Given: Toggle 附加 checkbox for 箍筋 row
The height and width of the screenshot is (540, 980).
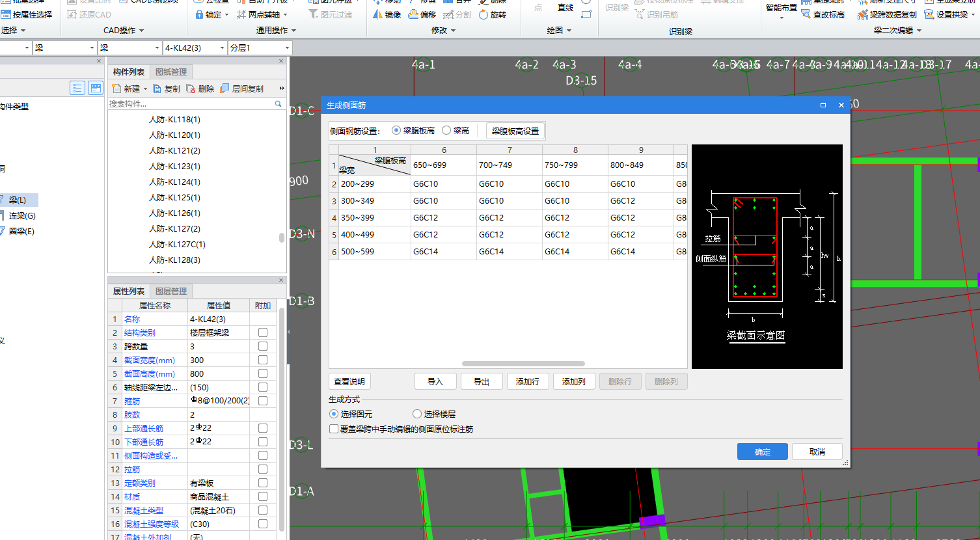Looking at the screenshot, I should point(263,401).
